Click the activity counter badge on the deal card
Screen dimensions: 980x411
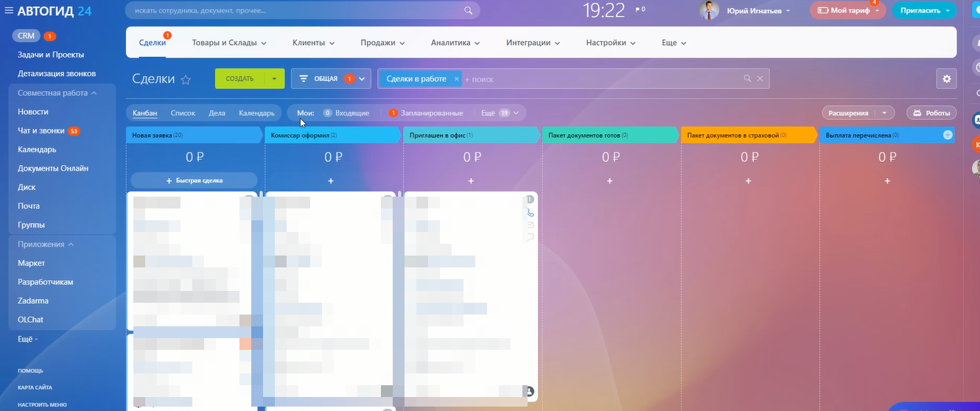(530, 200)
